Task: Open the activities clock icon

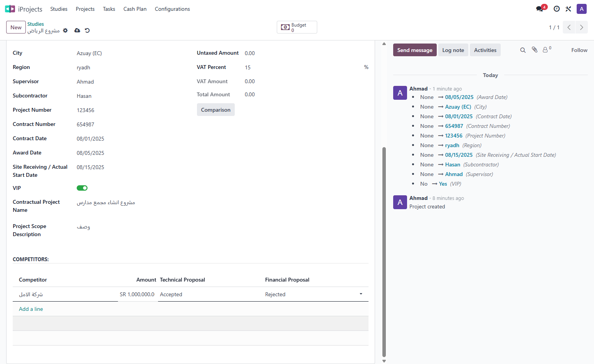Action: (x=557, y=9)
